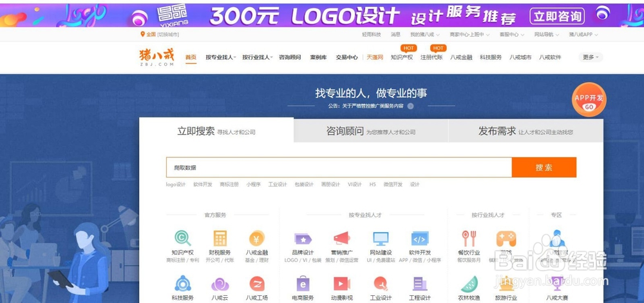Image resolution: width=644 pixels, height=303 pixels.
Task: Open the 公告 announcement about 严格管控推广类服务内容
Action: coord(366,106)
